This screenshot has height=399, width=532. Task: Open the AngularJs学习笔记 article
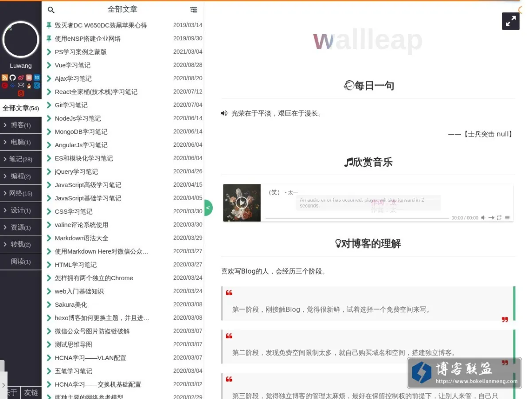[81, 145]
